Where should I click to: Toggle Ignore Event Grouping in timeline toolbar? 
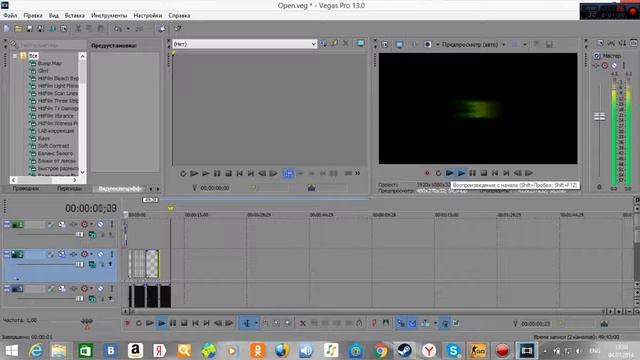(x=456, y=323)
